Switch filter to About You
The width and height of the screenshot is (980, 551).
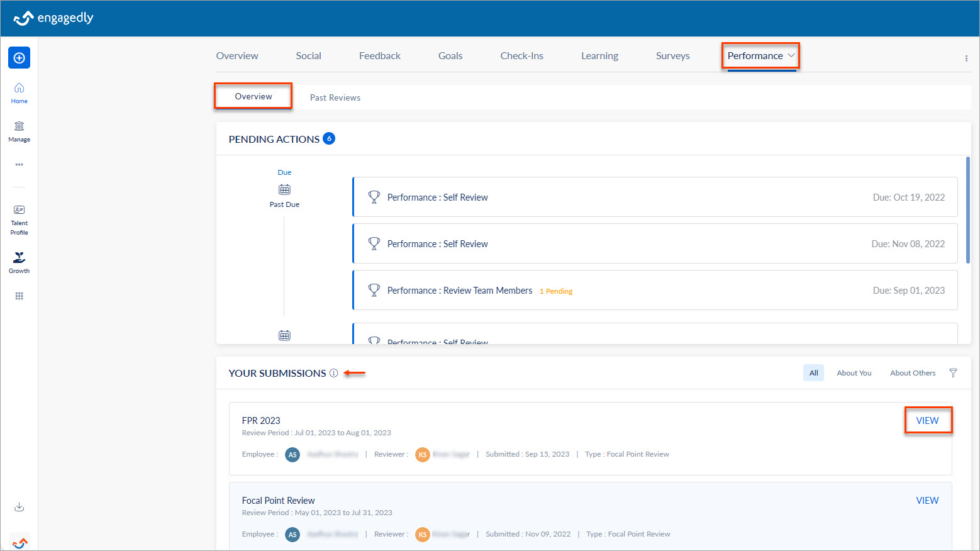tap(854, 372)
